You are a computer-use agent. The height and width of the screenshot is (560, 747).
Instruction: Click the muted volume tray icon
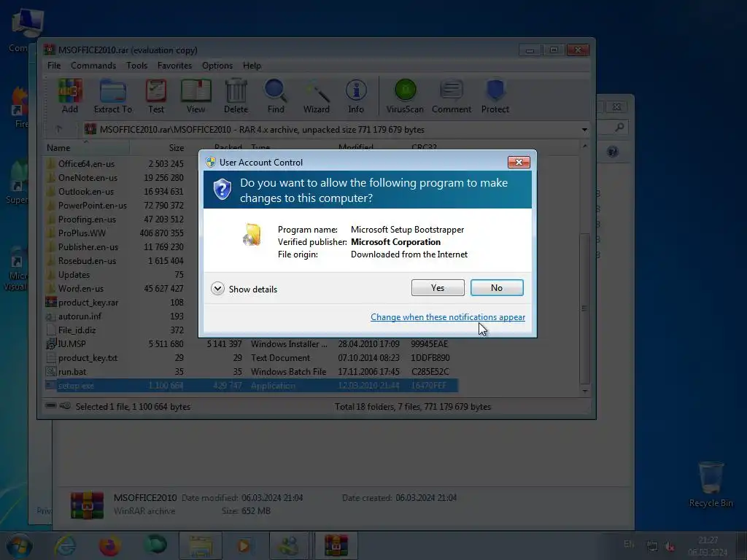coord(670,546)
